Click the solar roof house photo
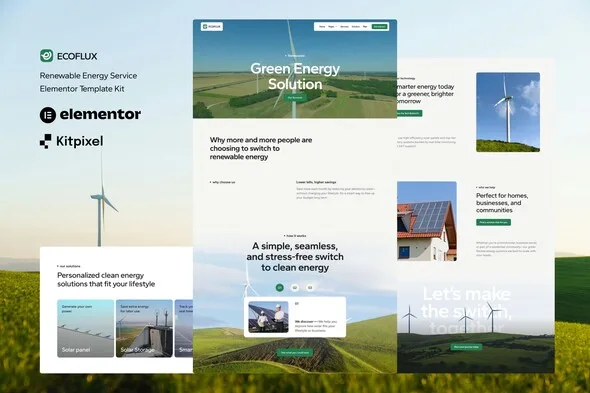 click(x=427, y=221)
